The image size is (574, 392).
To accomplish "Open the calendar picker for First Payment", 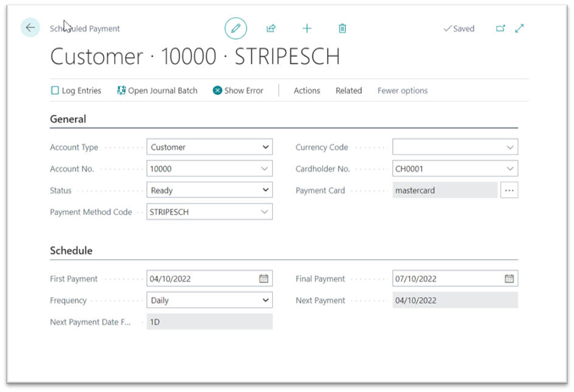I will tap(263, 278).
